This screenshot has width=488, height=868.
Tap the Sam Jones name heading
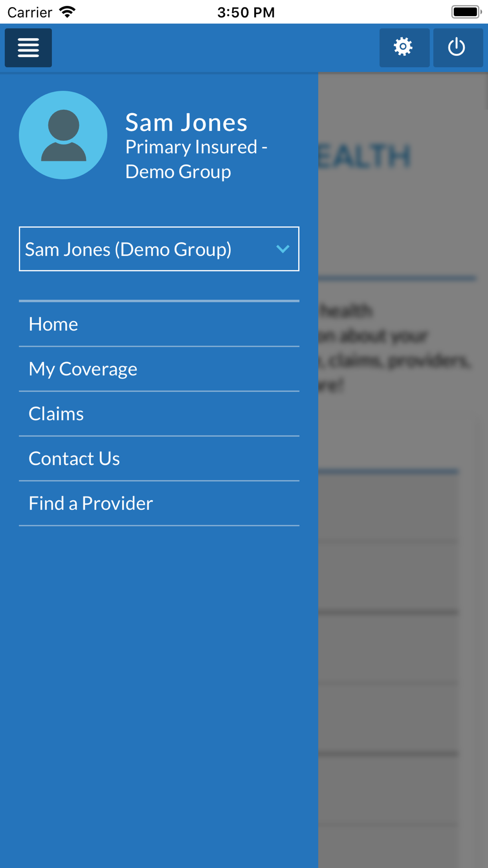pos(186,122)
